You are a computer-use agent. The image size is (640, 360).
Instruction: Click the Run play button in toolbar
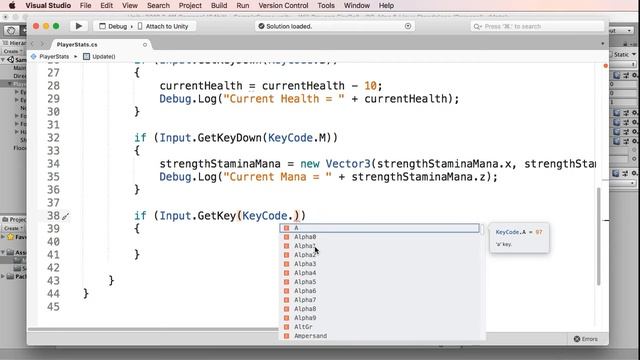[x=78, y=26]
